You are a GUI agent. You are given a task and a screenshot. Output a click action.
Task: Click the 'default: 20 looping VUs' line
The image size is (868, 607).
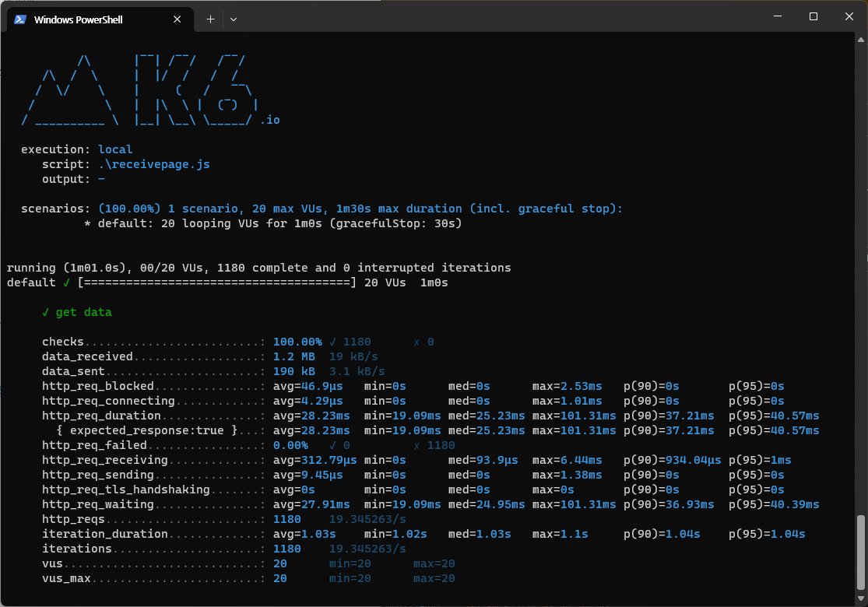click(x=273, y=223)
